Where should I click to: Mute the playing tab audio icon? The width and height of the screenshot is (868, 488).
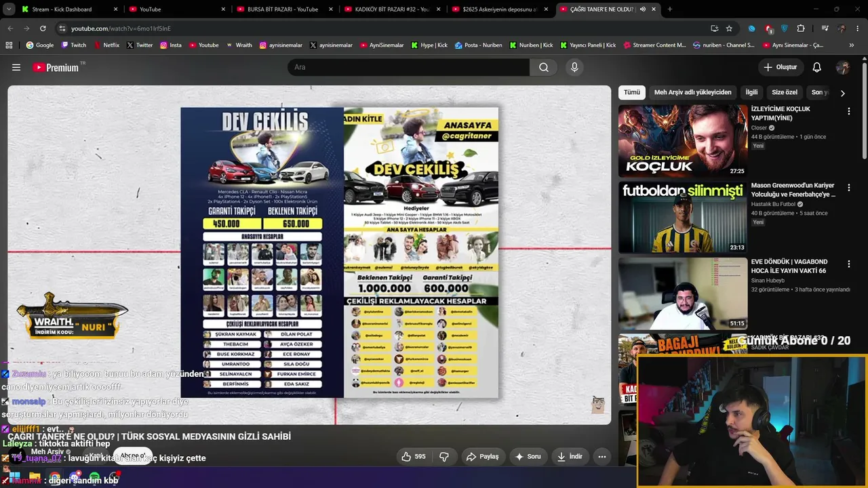pyautogui.click(x=642, y=9)
